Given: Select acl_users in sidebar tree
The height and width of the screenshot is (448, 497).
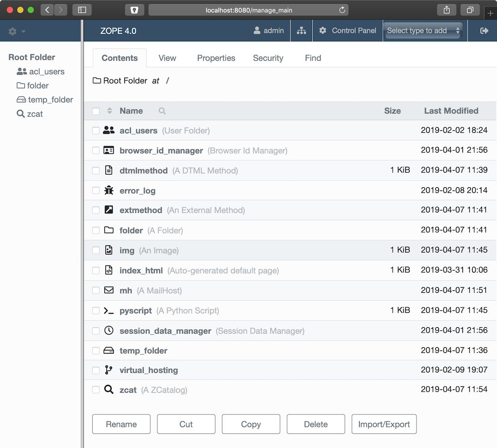Looking at the screenshot, I should (x=41, y=72).
